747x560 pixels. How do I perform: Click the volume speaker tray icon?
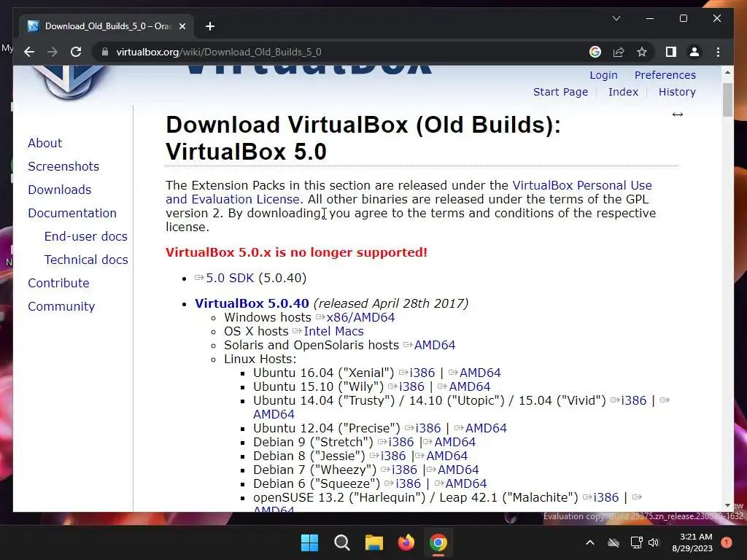tap(654, 542)
